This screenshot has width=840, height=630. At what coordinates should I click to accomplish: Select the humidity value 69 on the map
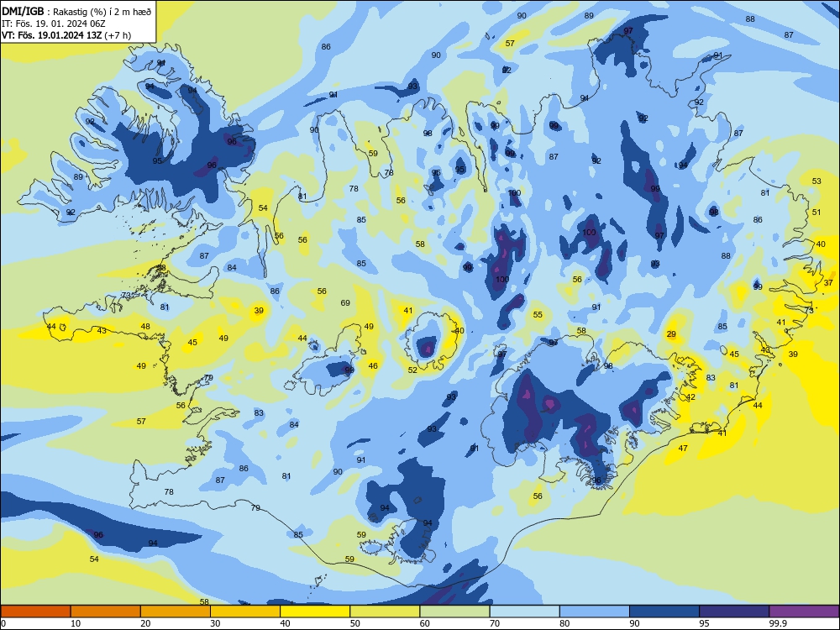point(345,302)
